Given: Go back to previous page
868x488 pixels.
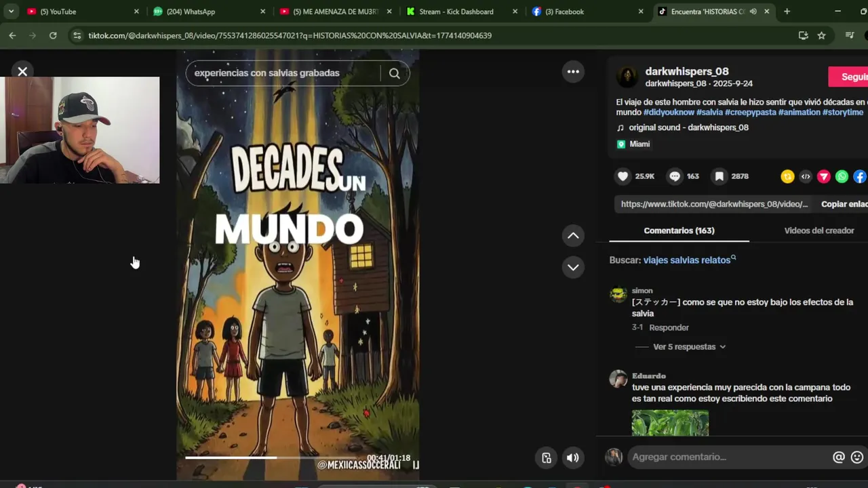Looking at the screenshot, I should [12, 35].
